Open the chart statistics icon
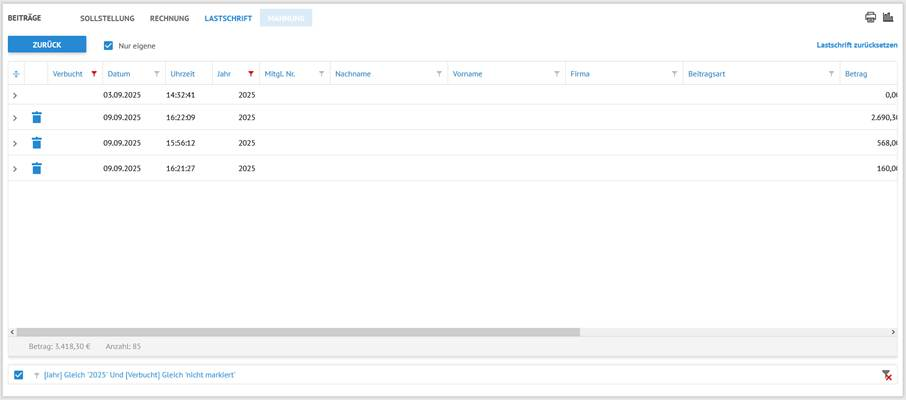Screen dimensions: 906x400 coord(888,17)
